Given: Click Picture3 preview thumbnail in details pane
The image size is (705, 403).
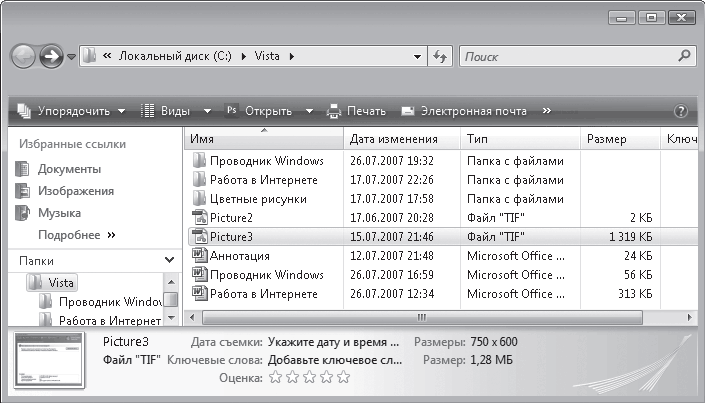Looking at the screenshot, I should (x=49, y=360).
